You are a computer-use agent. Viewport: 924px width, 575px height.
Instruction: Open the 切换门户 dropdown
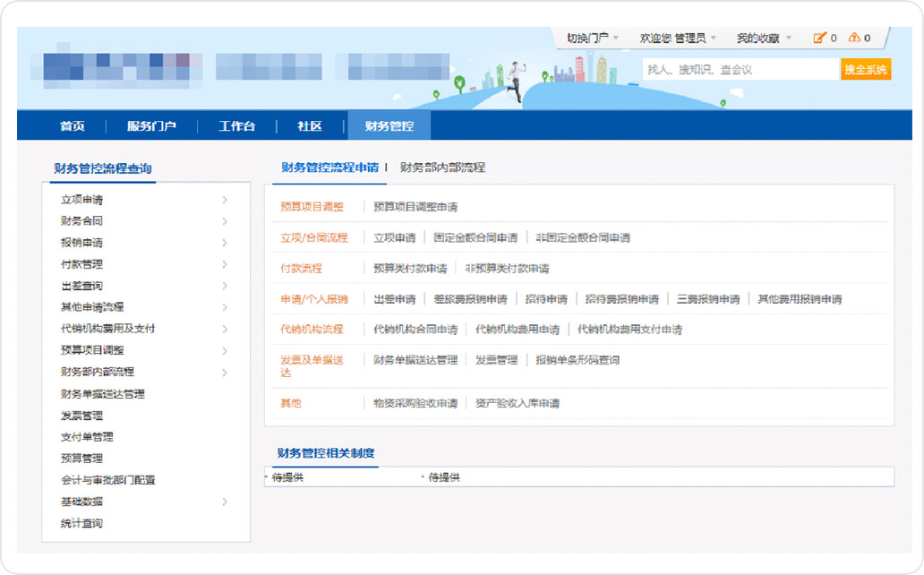[592, 38]
